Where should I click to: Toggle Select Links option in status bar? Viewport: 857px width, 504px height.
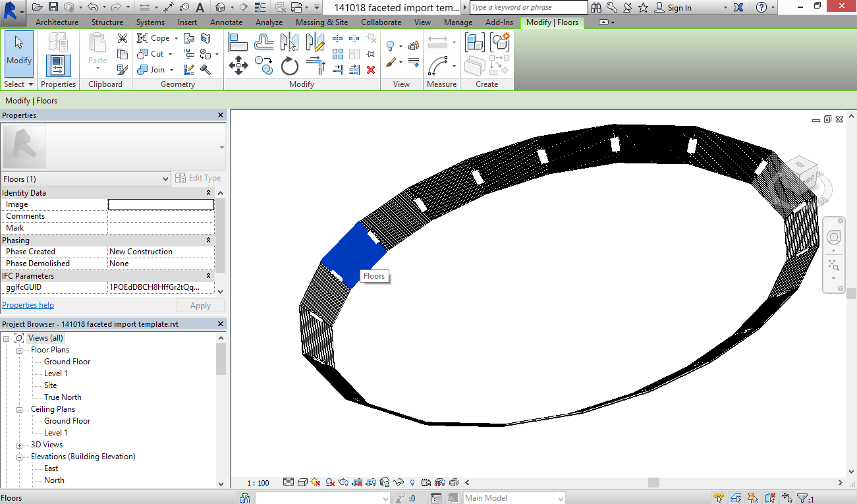coord(719,498)
